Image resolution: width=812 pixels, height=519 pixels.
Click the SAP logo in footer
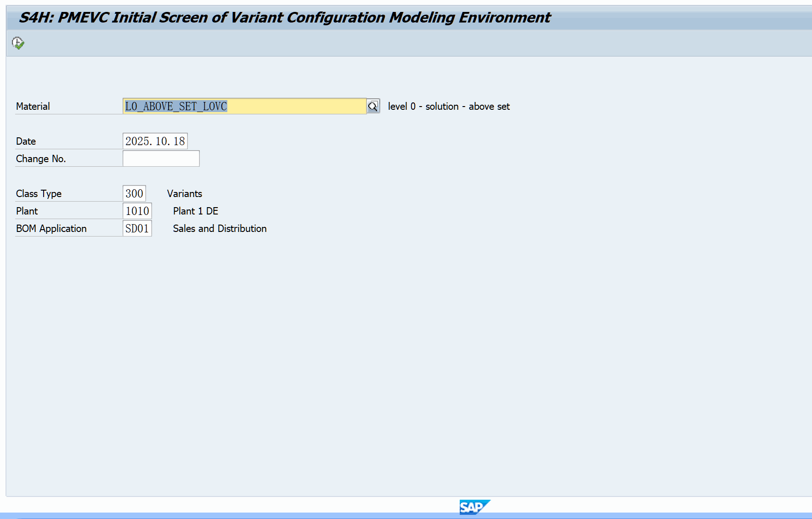coord(475,507)
